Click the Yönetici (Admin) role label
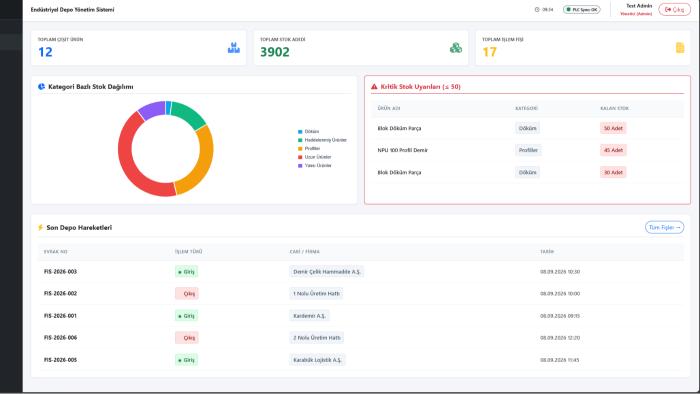 636,14
